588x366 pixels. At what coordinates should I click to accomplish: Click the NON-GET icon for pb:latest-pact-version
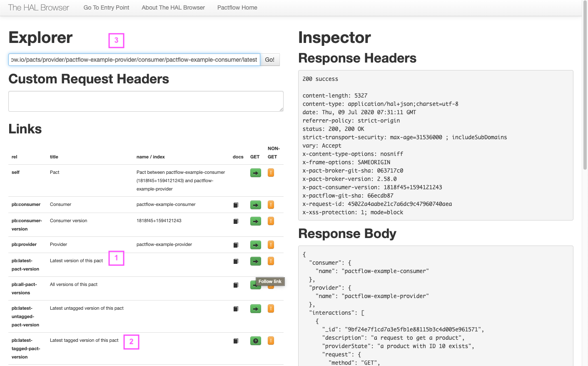[x=271, y=261]
